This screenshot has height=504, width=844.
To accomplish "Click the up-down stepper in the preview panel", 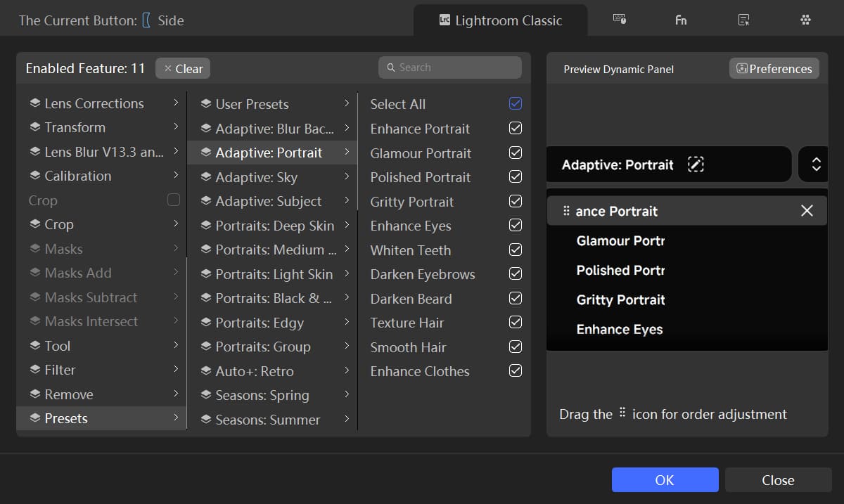I will click(x=817, y=164).
